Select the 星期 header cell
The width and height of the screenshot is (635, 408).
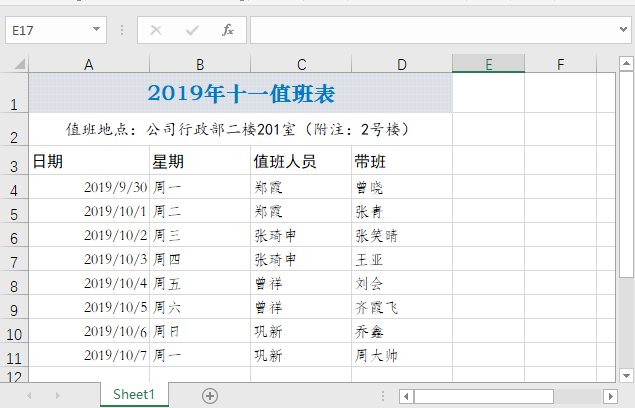tap(200, 160)
